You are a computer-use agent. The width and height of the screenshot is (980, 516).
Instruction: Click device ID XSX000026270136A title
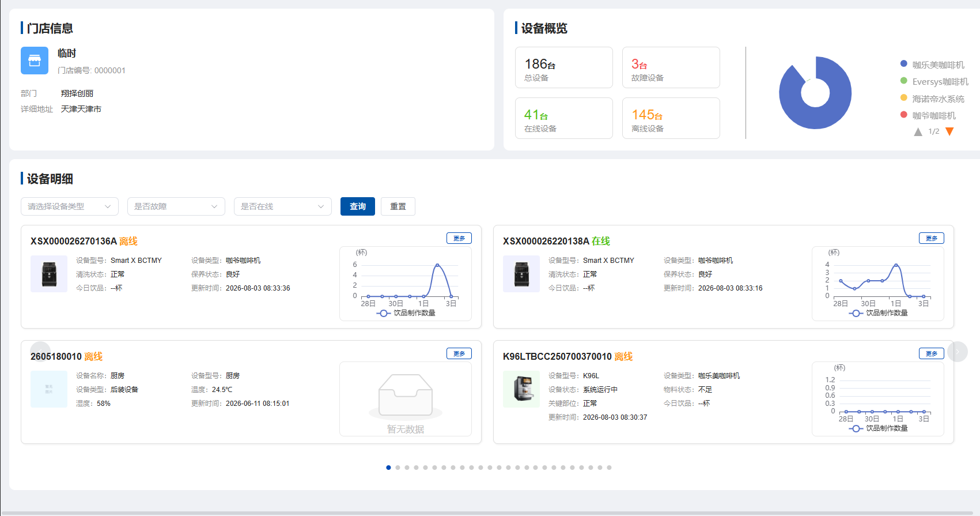click(x=74, y=241)
